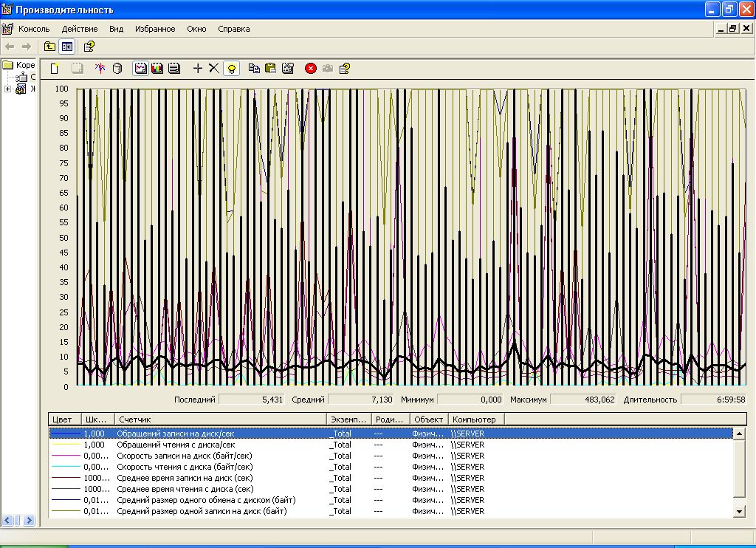Viewport: 756px width, 548px height.
Task: Click the View Log Data cylinder icon
Action: tap(117, 69)
